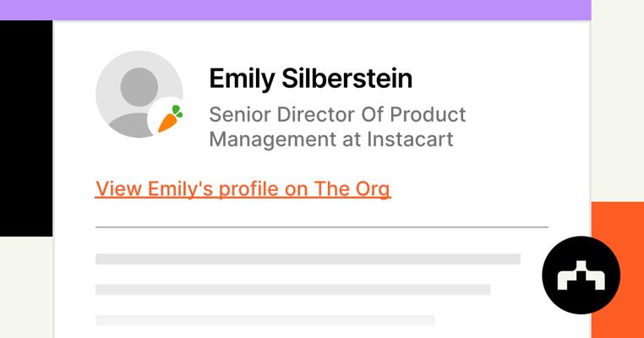Open the View Emily's profile link

coord(243,188)
